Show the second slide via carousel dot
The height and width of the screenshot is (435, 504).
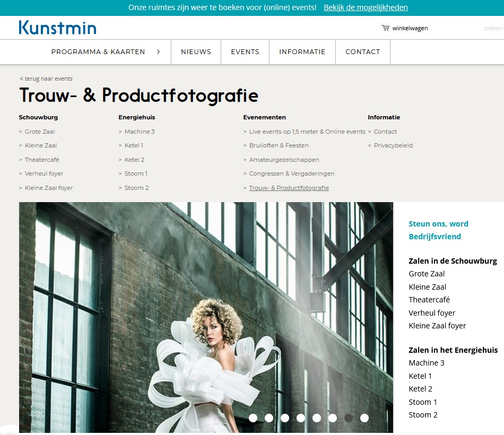pyautogui.click(x=269, y=418)
